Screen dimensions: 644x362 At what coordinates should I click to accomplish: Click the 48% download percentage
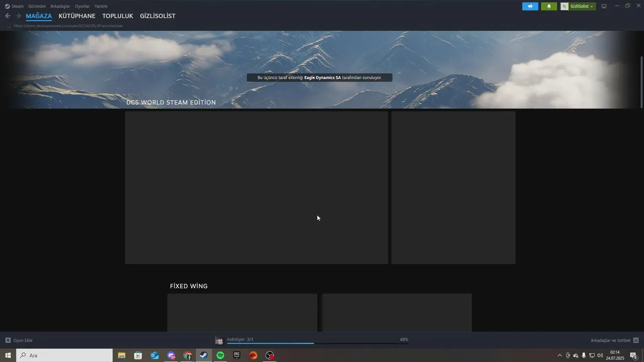[404, 339]
